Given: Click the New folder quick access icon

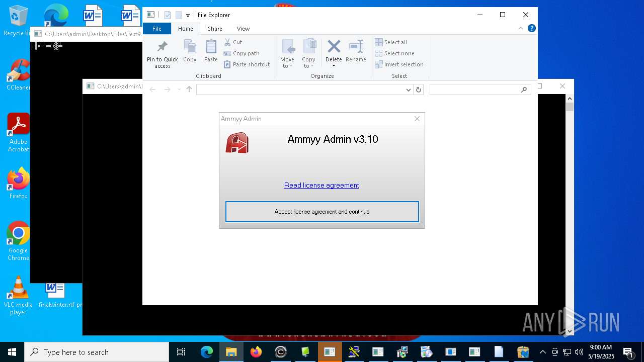Looking at the screenshot, I should (179, 15).
